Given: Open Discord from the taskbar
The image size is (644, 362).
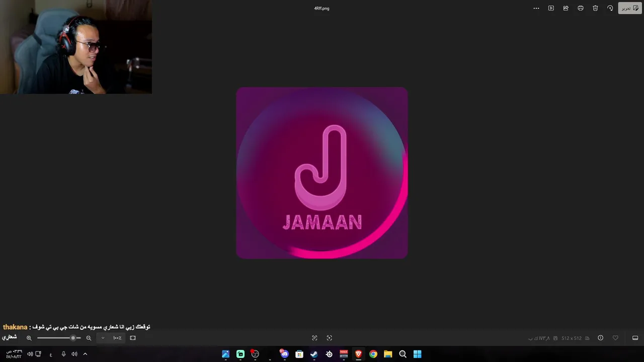Looking at the screenshot, I should (284, 354).
